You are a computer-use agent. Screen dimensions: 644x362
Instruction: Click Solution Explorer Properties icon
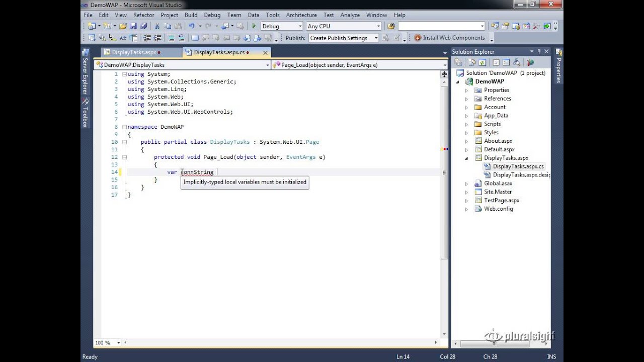click(458, 62)
